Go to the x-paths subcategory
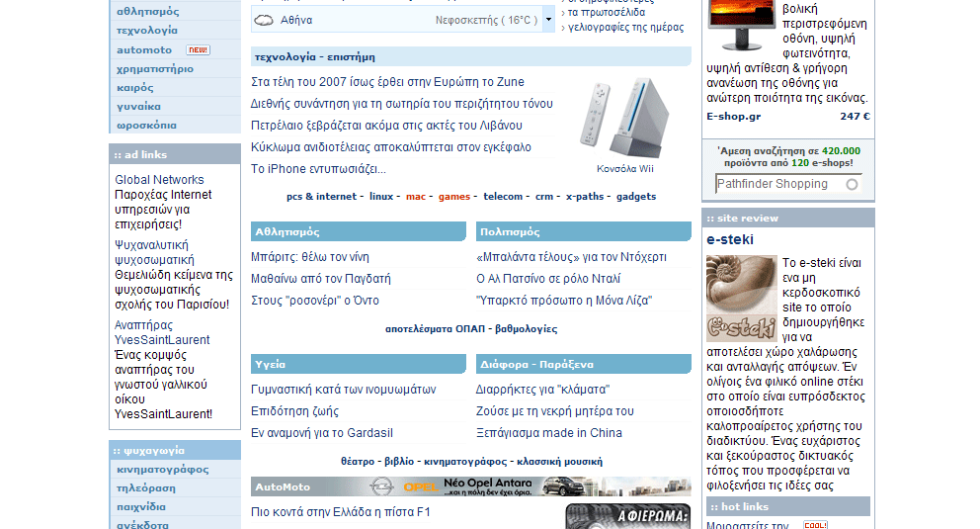The height and width of the screenshot is (529, 980). tap(585, 197)
